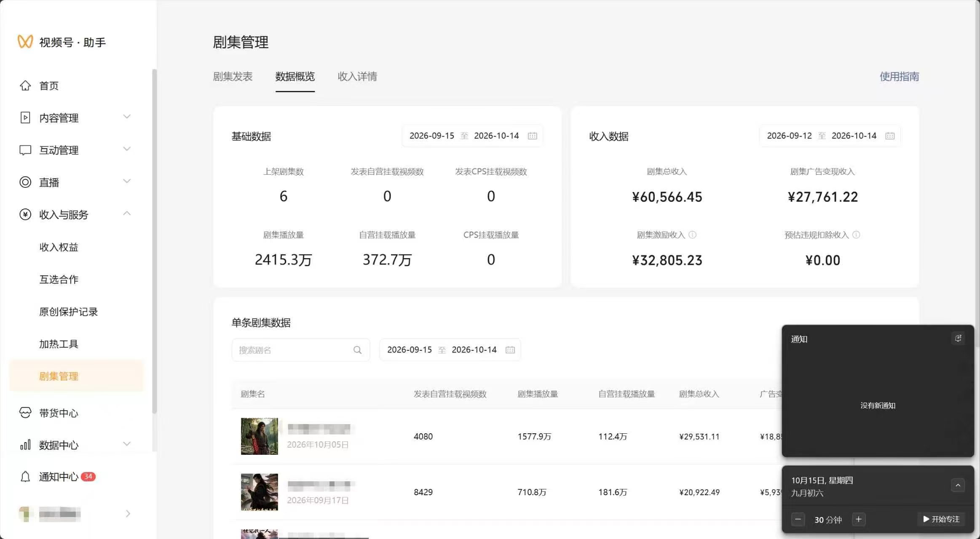Click the 收入与服务 yen icon
Screen dimensions: 980x539
pyautogui.click(x=25, y=214)
